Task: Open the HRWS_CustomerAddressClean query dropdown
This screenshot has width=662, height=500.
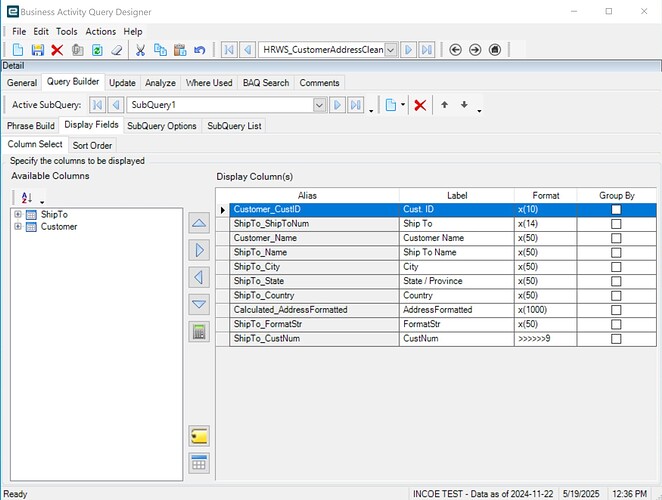Action: pyautogui.click(x=391, y=50)
